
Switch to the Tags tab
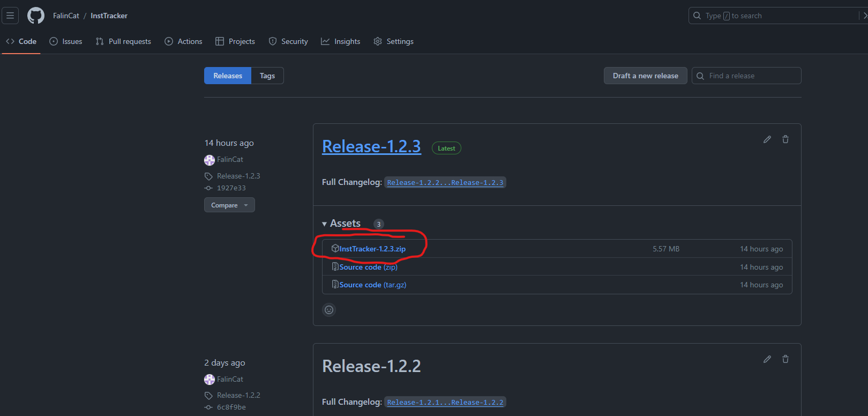click(267, 76)
